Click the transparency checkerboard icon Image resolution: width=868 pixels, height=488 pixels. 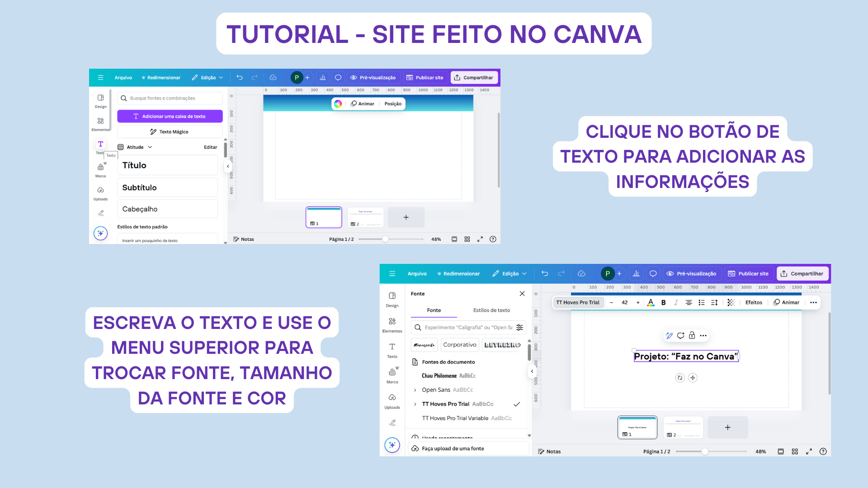(731, 302)
